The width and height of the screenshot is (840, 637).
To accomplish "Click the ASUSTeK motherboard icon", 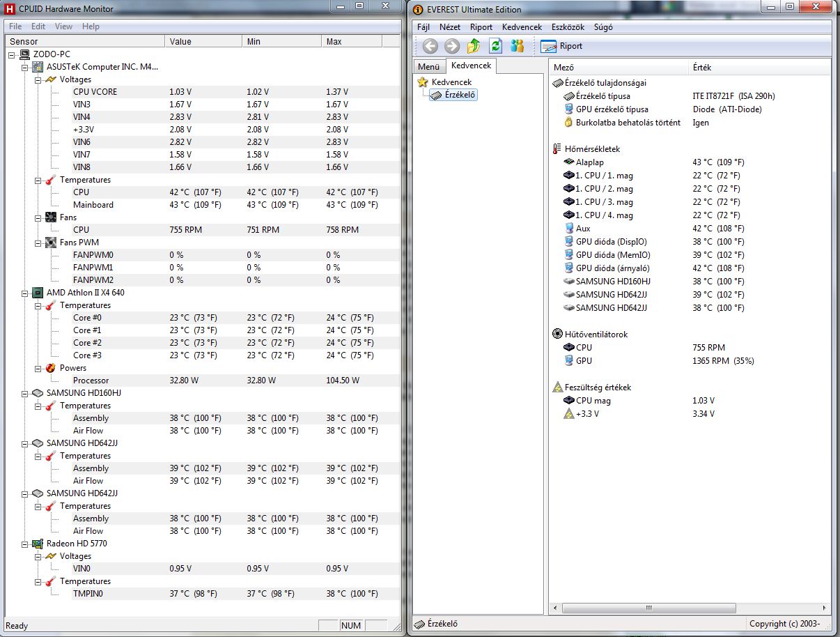I will pos(38,67).
